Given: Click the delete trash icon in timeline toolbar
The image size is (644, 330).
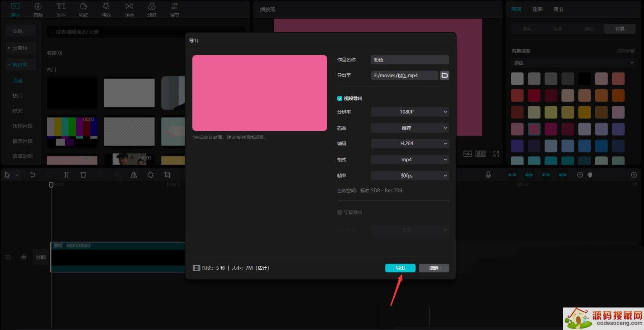Looking at the screenshot, I should click(83, 175).
